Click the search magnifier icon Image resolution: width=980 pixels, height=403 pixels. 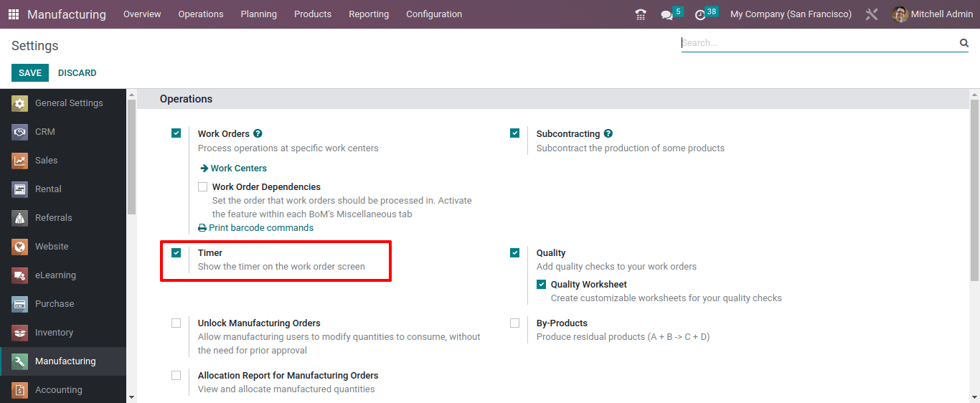(x=964, y=43)
